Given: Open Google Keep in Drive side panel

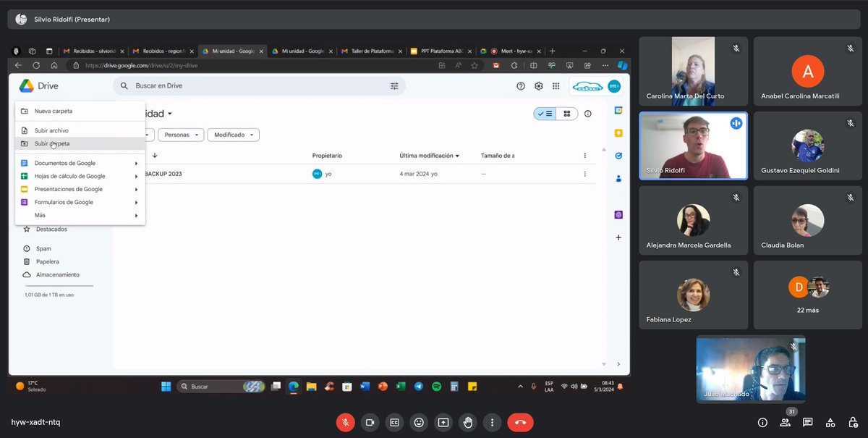Looking at the screenshot, I should point(618,133).
